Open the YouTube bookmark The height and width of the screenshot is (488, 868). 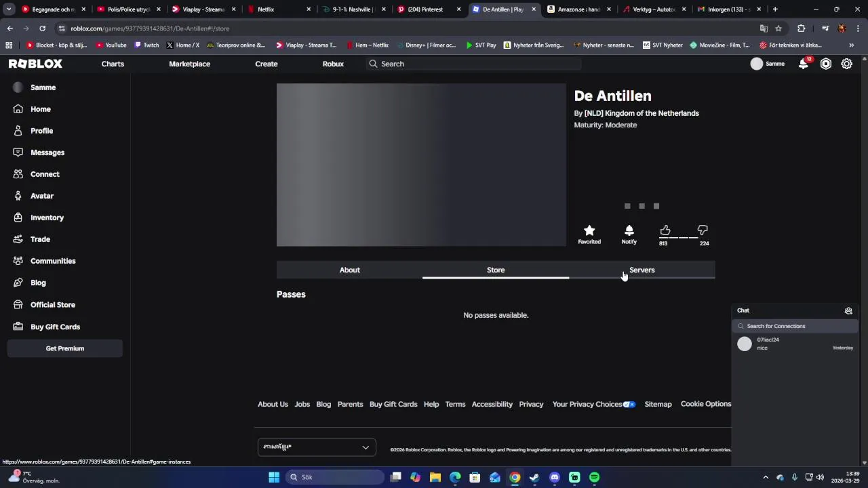(x=111, y=45)
